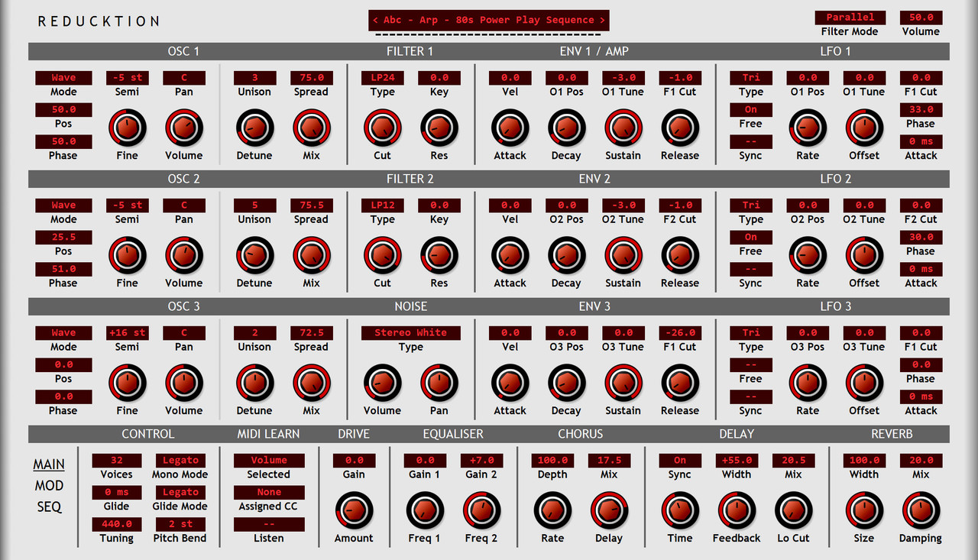978x560 pixels.
Task: Open Filter 2 Type LP12 dropdown
Action: [382, 205]
